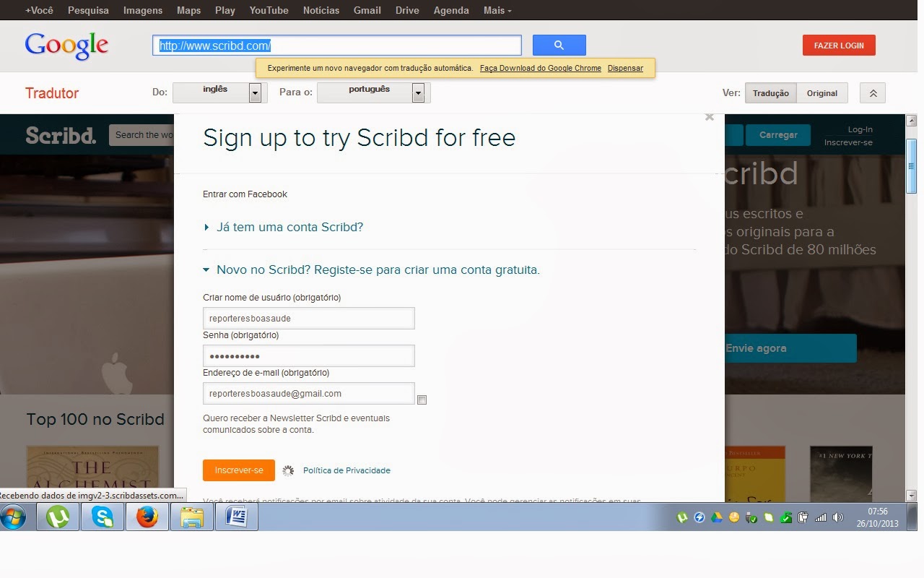Click the username field with reporteresboasaude
The height and width of the screenshot is (578, 924).
point(309,318)
